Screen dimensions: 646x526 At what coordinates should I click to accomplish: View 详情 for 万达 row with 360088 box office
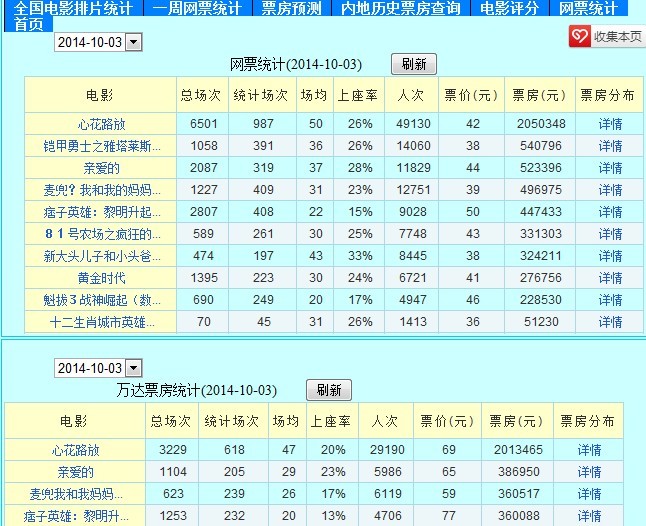pos(589,516)
